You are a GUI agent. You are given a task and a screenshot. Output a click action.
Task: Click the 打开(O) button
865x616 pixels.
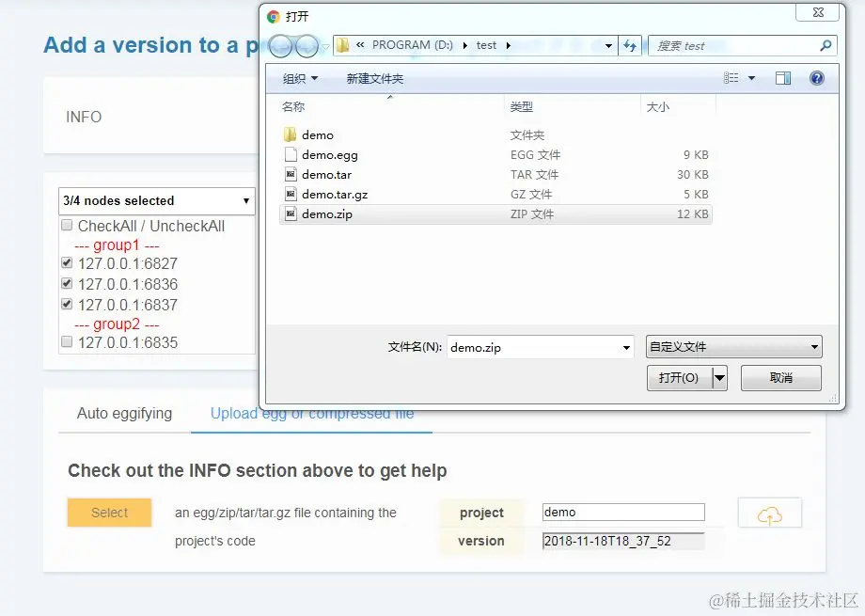pos(679,378)
